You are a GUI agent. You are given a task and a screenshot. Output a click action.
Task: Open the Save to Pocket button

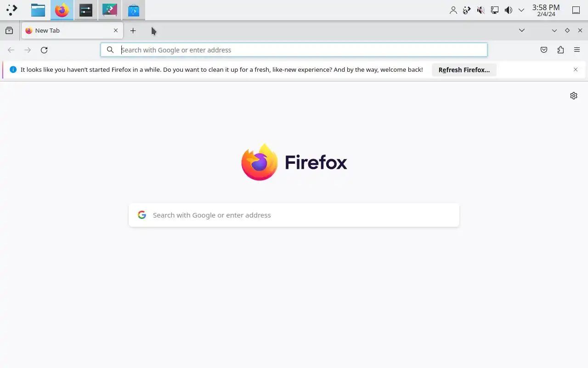click(544, 50)
